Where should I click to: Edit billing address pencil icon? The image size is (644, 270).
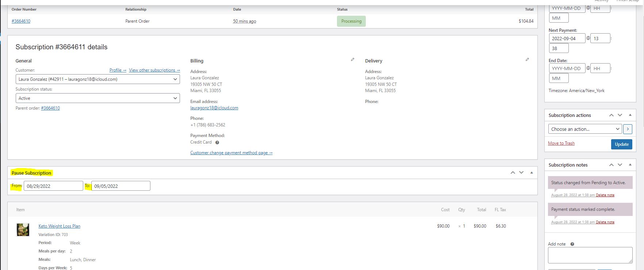(x=352, y=60)
